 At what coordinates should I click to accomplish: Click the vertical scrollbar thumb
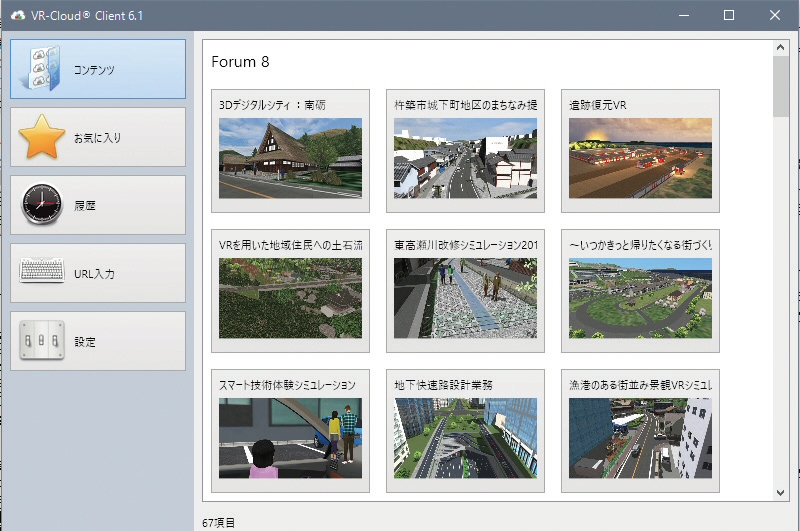[x=781, y=87]
